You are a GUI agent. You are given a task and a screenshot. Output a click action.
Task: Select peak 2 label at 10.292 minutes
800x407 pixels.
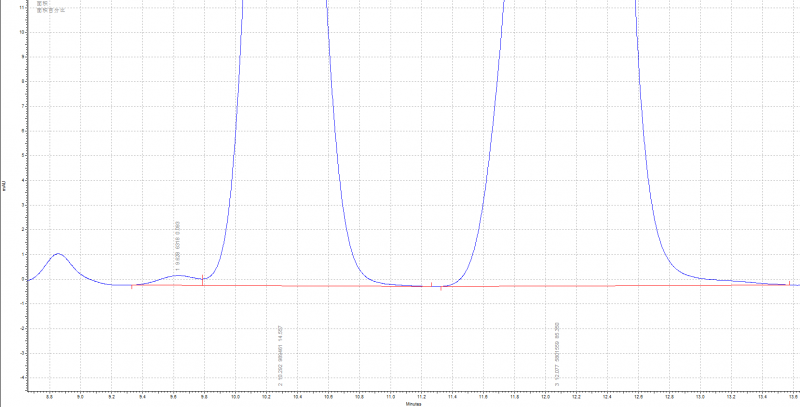click(x=280, y=356)
